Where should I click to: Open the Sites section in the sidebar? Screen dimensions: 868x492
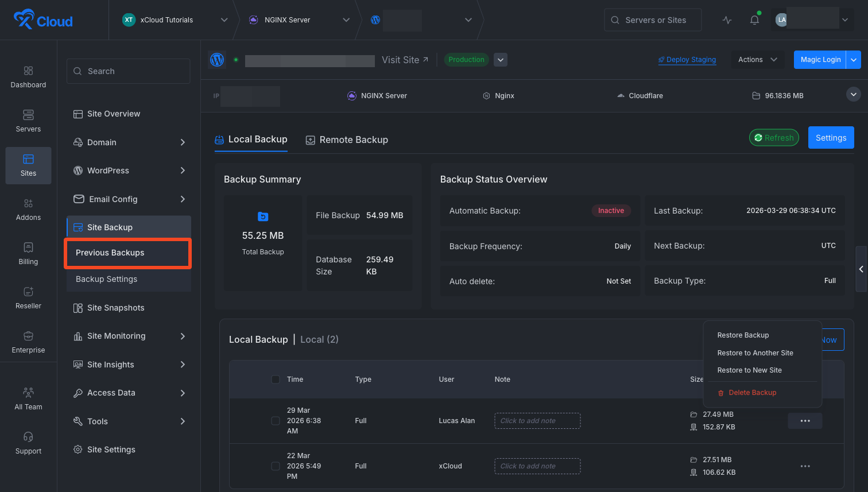pyautogui.click(x=28, y=165)
